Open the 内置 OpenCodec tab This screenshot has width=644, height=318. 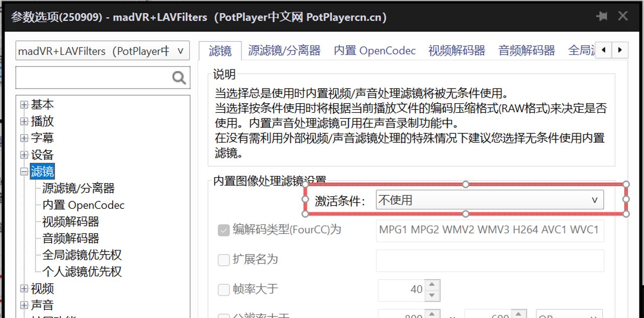[375, 51]
